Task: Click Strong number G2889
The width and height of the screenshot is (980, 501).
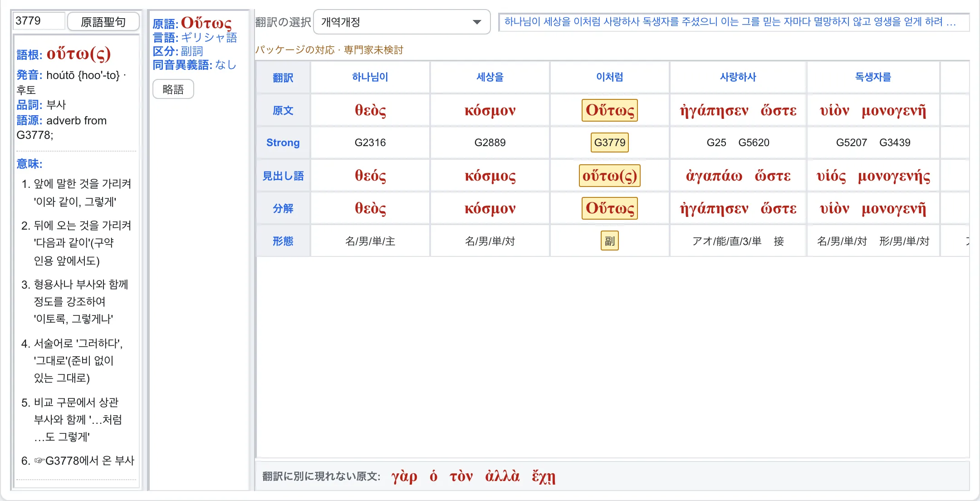Action: [490, 142]
